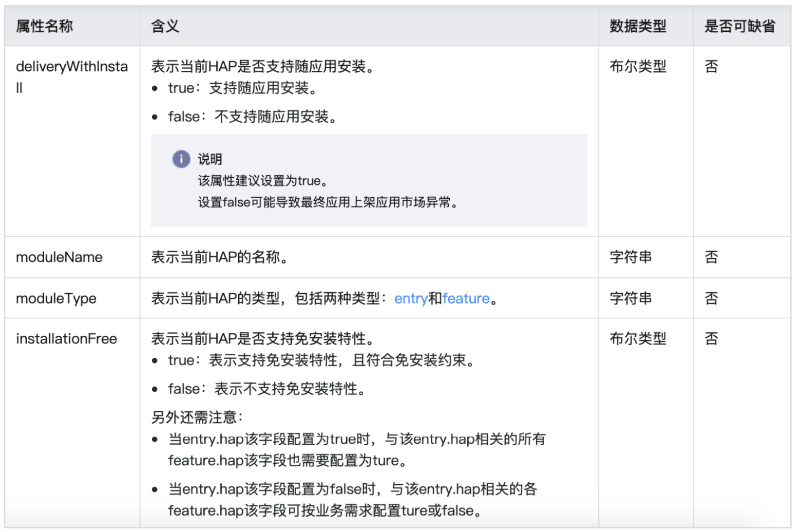The image size is (802, 532).
Task: Click the 说明 note heading
Action: pyautogui.click(x=210, y=159)
